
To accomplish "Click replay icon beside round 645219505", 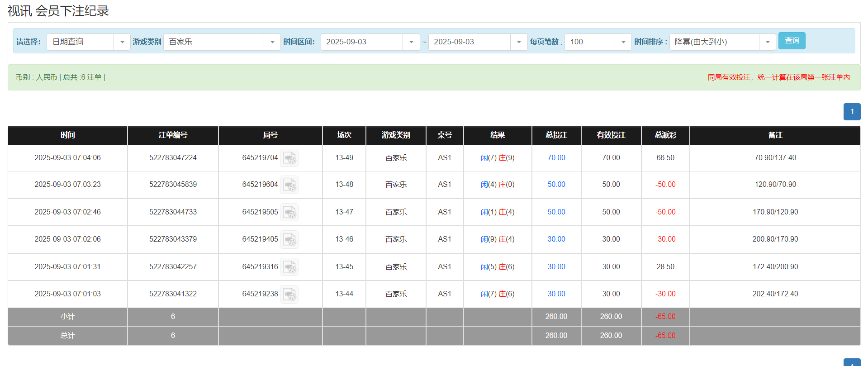I will [289, 212].
